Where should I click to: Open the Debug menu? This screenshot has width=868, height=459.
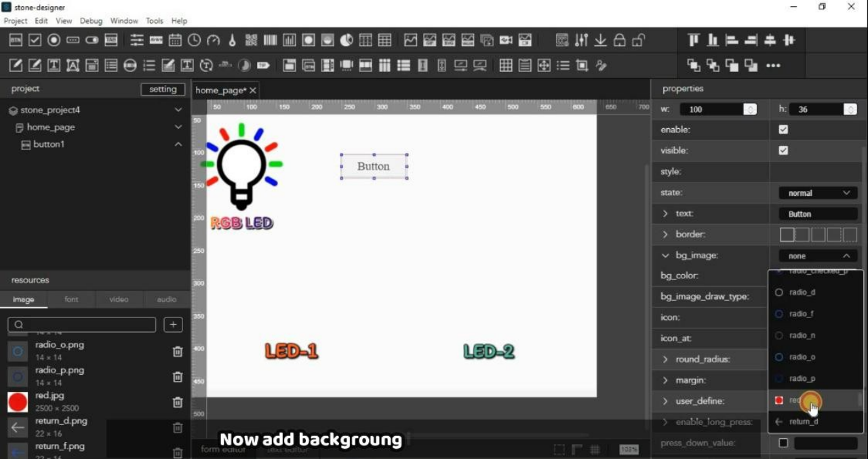91,21
